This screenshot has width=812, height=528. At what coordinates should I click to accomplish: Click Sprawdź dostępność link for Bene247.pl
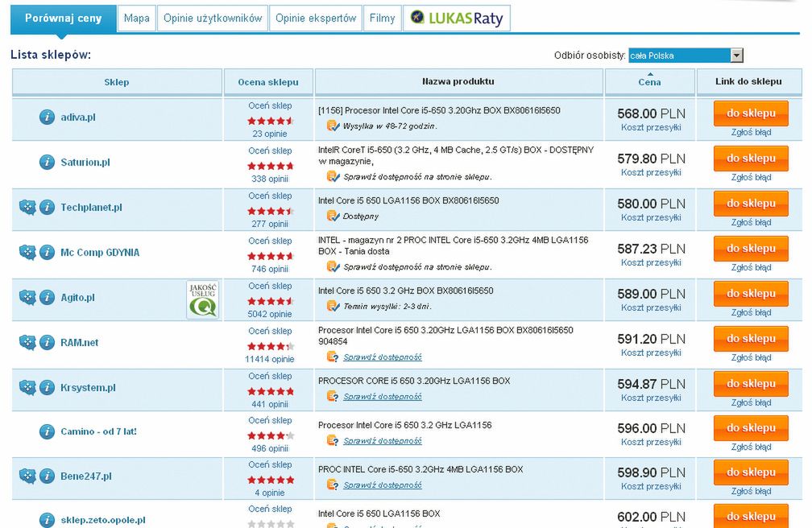pos(382,485)
